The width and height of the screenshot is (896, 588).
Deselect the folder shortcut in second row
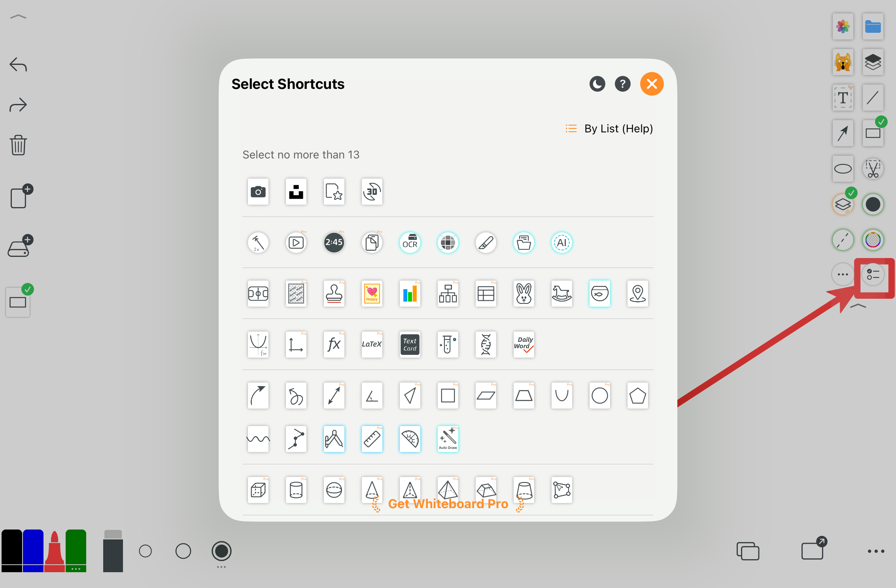click(x=524, y=243)
